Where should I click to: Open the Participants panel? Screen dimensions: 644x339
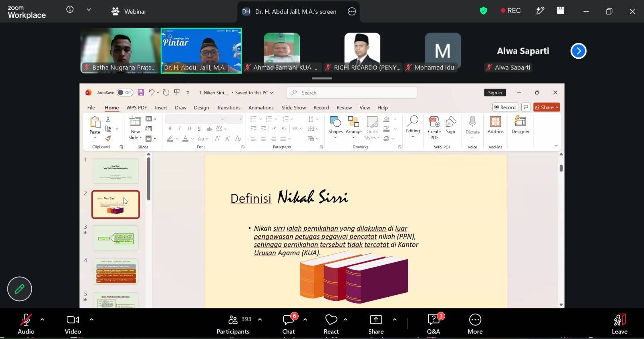[x=233, y=324]
